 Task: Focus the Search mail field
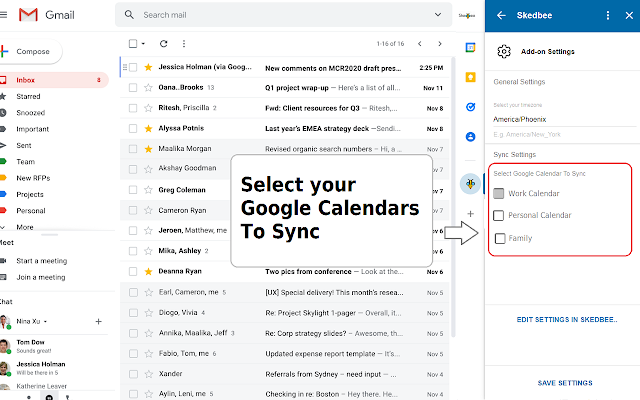[x=283, y=15]
